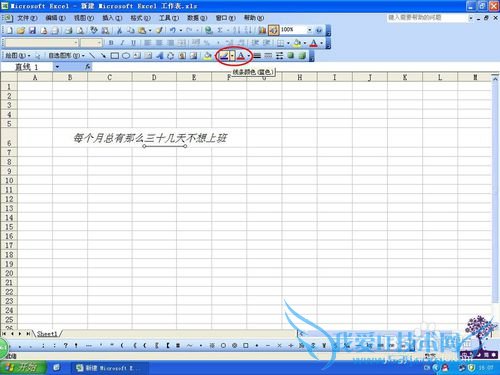
Task: Click the Select Objects pointer icon
Action: click(38, 56)
